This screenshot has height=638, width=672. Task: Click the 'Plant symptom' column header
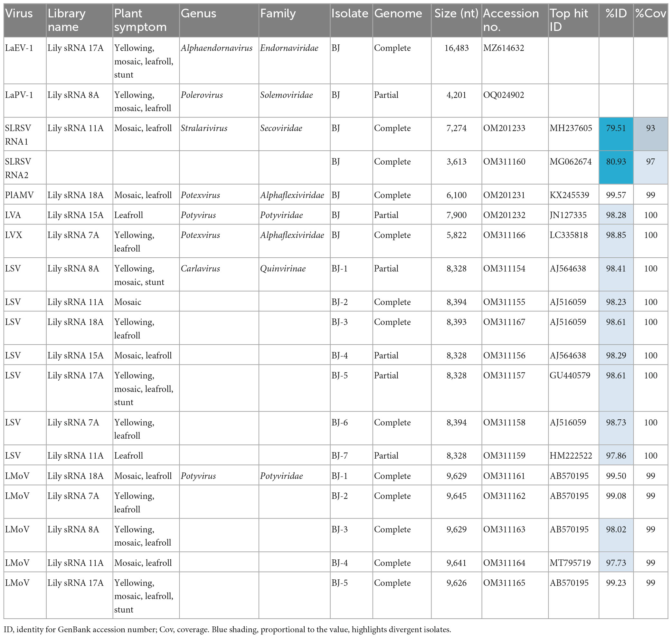pos(146,20)
